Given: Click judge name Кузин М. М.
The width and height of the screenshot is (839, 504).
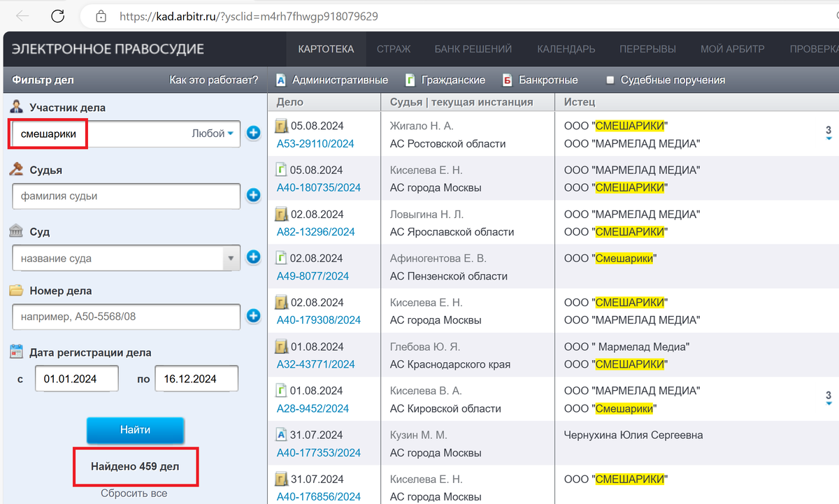Looking at the screenshot, I should click(x=419, y=435).
